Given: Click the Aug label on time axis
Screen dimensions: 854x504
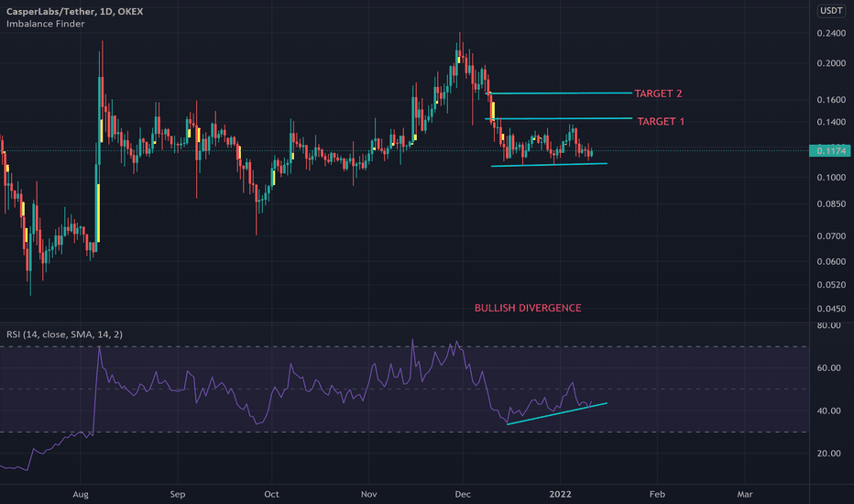Looking at the screenshot, I should click(81, 495).
